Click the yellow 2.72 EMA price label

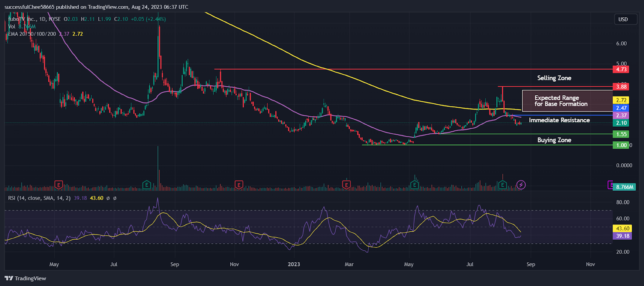[621, 100]
